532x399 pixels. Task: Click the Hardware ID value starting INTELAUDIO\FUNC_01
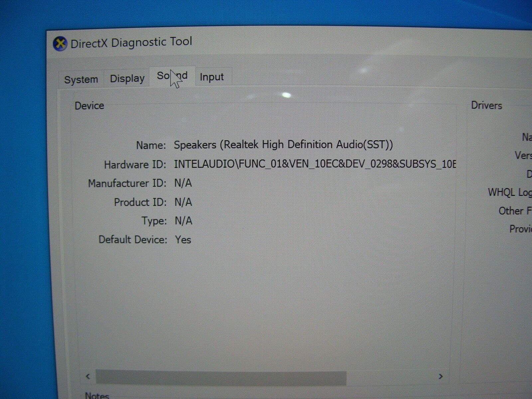coord(315,164)
